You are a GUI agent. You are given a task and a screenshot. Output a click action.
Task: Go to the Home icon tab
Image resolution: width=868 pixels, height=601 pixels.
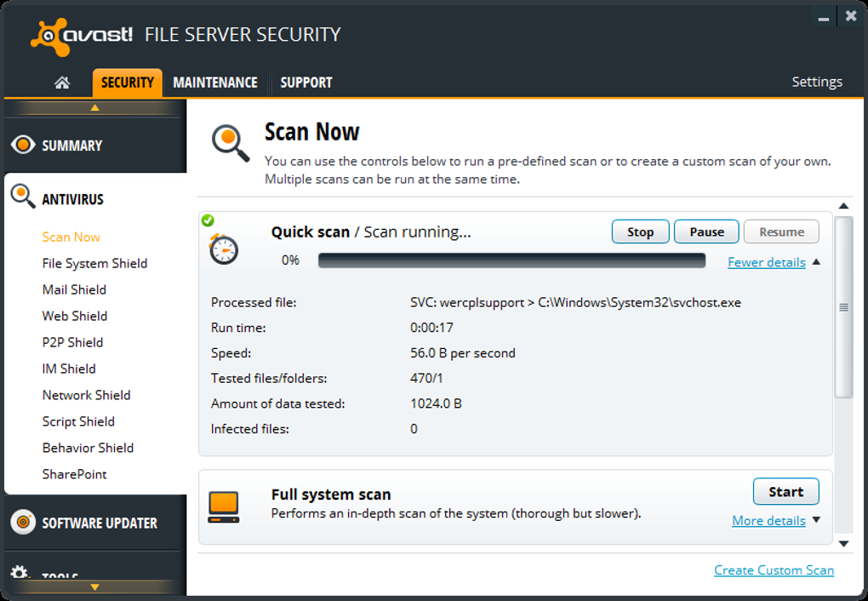[x=62, y=83]
